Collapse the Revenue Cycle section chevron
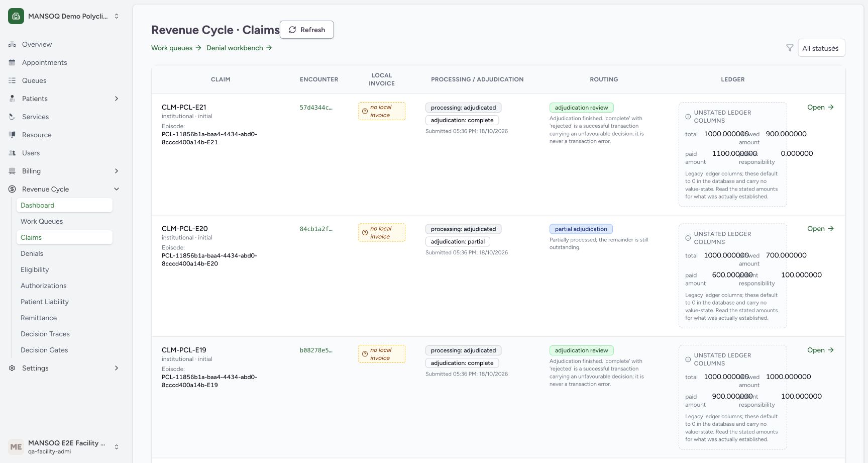 [117, 190]
